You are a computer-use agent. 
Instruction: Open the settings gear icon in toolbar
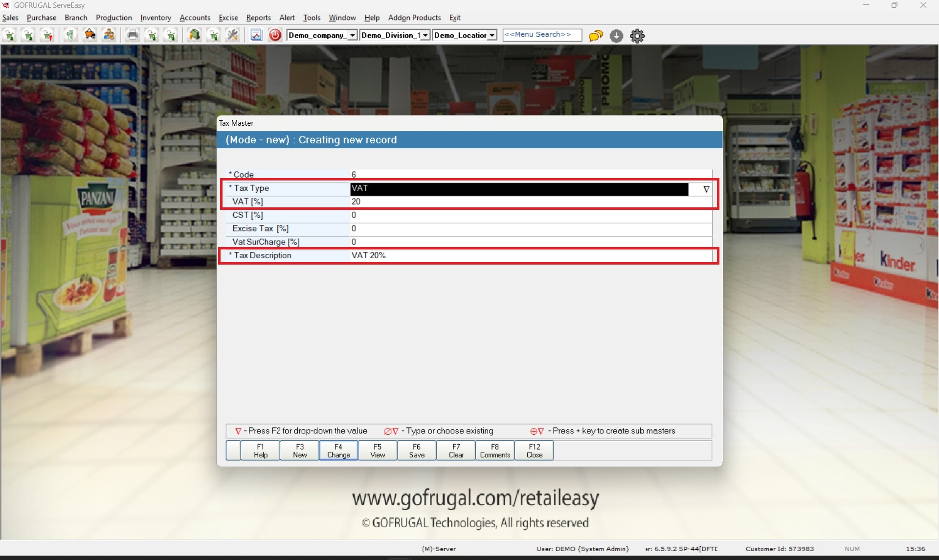tap(637, 36)
